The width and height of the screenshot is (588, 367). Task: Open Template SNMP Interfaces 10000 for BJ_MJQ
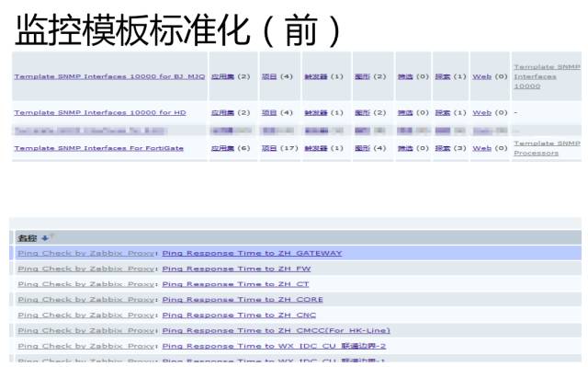click(109, 76)
